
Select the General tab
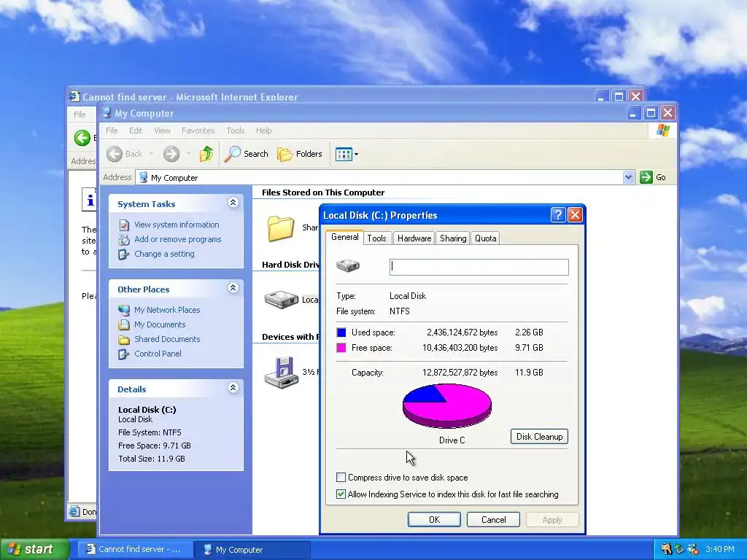[x=344, y=237]
